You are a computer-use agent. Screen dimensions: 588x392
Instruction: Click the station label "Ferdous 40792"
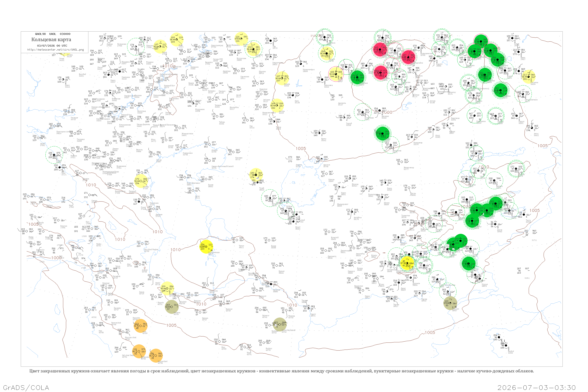(x=269, y=349)
